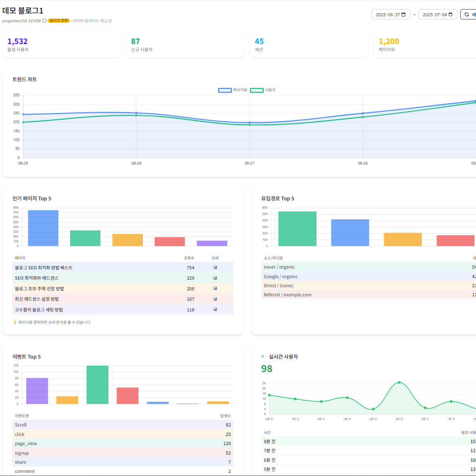The width and height of the screenshot is (476, 476).
Task: Click the start date input 2025-06-27
Action: click(388, 15)
